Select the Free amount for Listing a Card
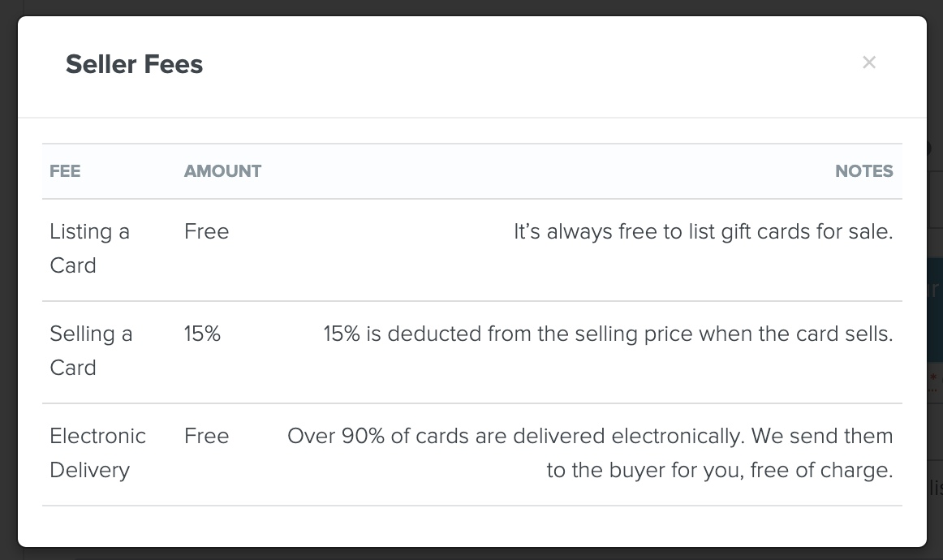 click(206, 231)
